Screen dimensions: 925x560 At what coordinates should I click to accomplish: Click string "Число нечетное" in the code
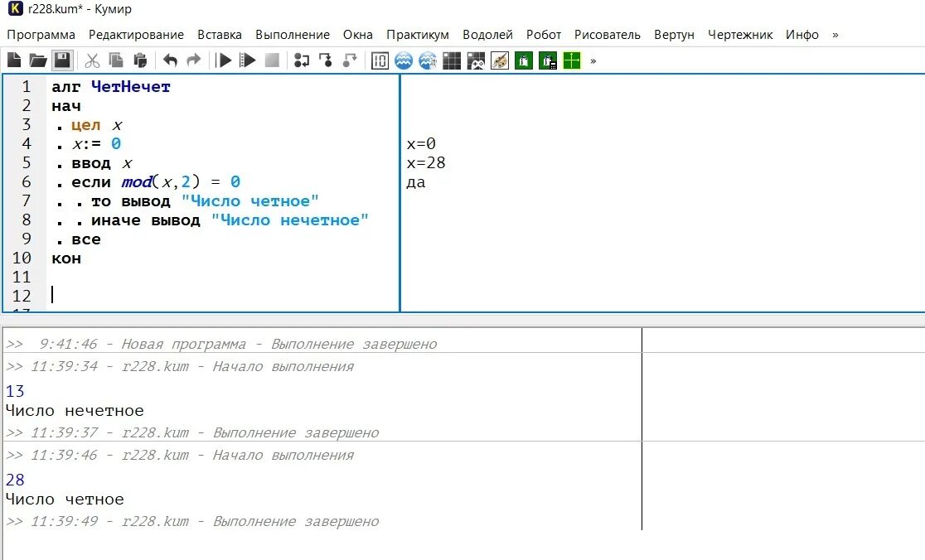[x=290, y=220]
